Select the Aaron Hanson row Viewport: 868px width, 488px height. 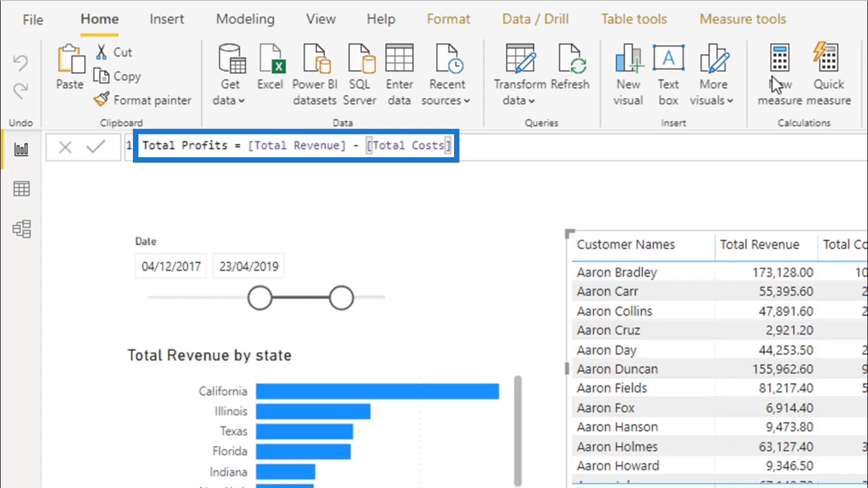(x=720, y=427)
